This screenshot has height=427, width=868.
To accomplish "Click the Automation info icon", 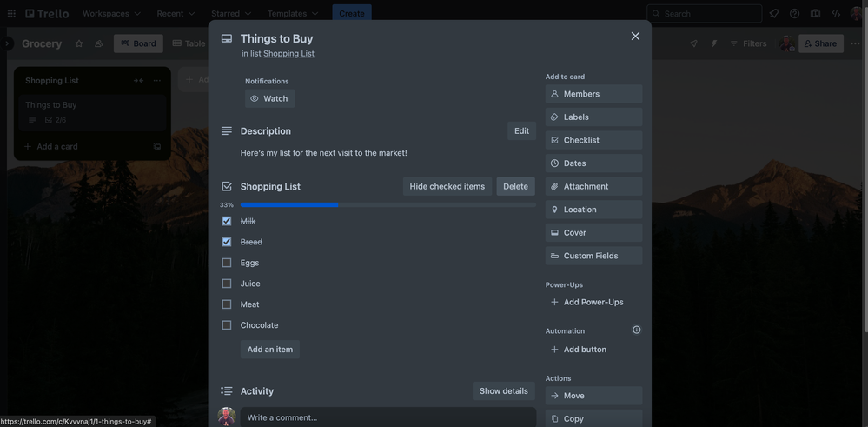I will click(x=637, y=330).
